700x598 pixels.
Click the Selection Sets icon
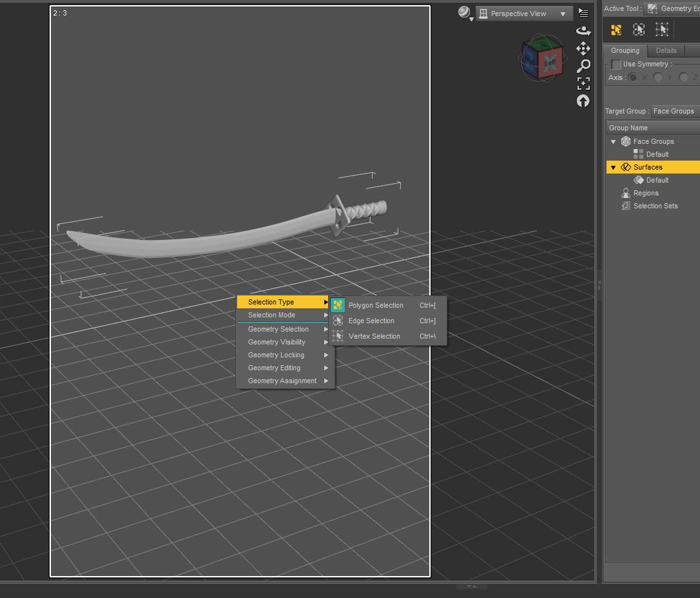pyautogui.click(x=626, y=206)
